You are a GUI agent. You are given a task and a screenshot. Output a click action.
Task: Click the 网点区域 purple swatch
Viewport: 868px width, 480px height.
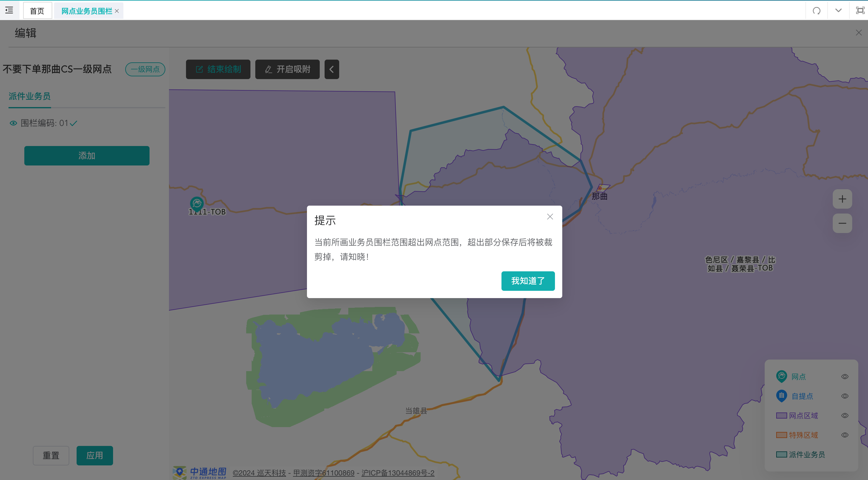781,415
